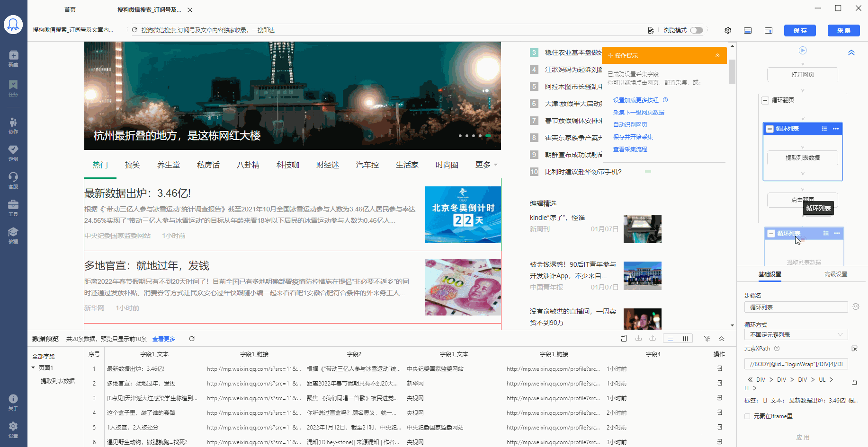Select 提取列表数据 in the field tree
Screen dimensions: 868x447
pyautogui.click(x=58, y=381)
